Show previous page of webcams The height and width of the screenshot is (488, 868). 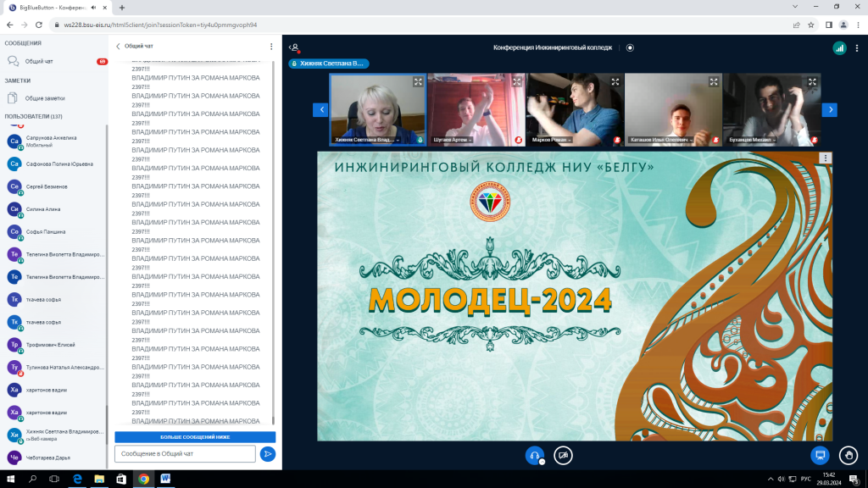(320, 109)
